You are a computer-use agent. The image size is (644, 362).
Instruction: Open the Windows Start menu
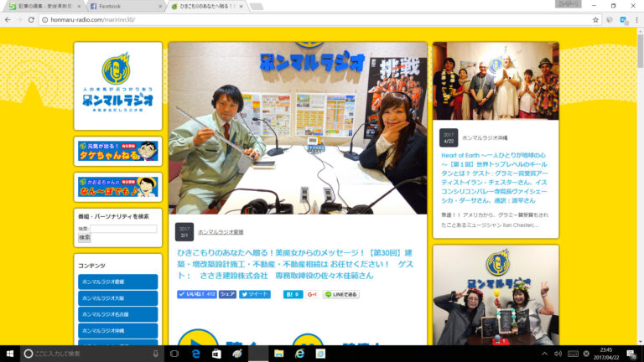click(10, 354)
